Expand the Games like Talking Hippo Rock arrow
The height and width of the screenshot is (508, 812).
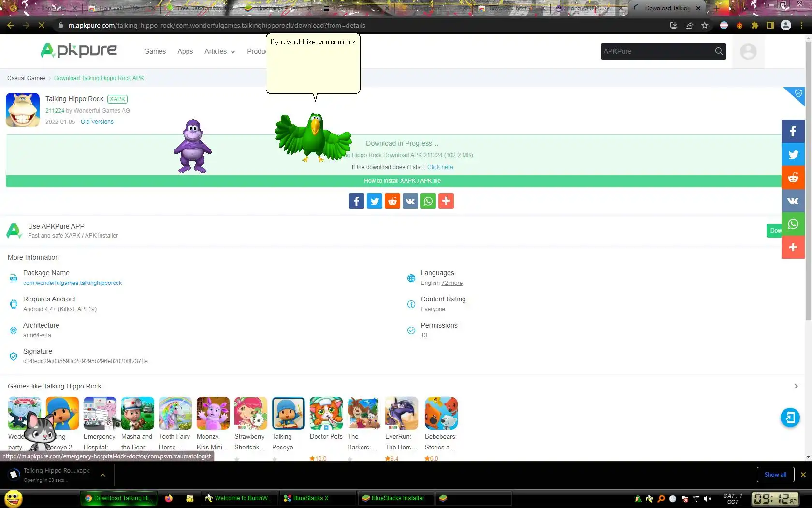[x=796, y=386]
